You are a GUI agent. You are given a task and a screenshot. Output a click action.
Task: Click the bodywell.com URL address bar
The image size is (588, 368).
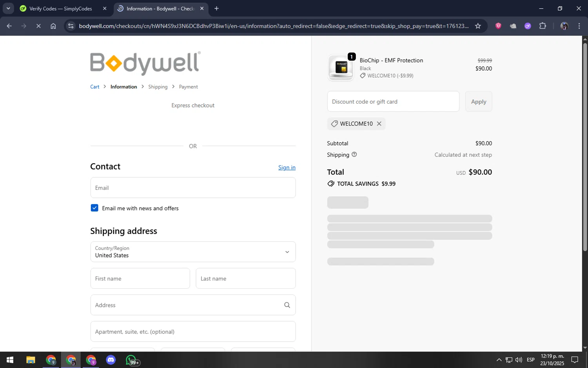pyautogui.click(x=274, y=26)
